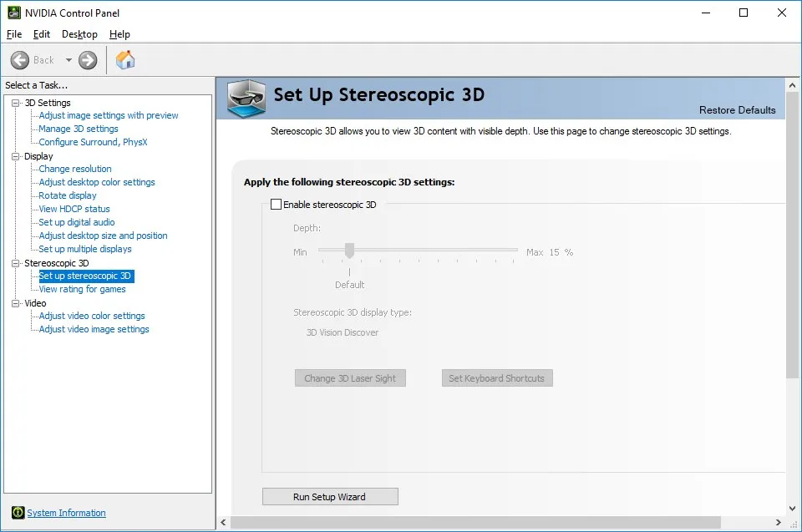Select Rotate display

(x=68, y=195)
